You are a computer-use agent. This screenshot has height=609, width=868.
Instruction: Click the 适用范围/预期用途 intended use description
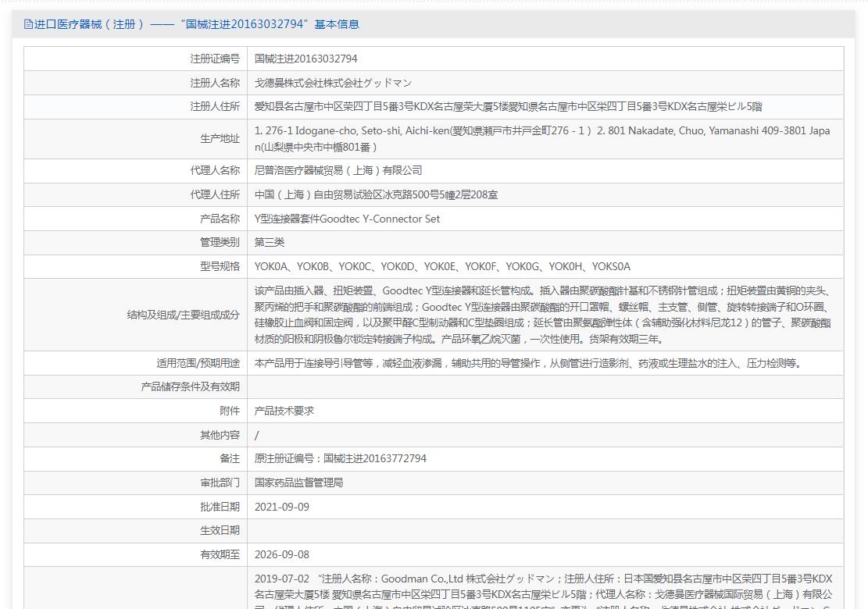click(x=527, y=363)
